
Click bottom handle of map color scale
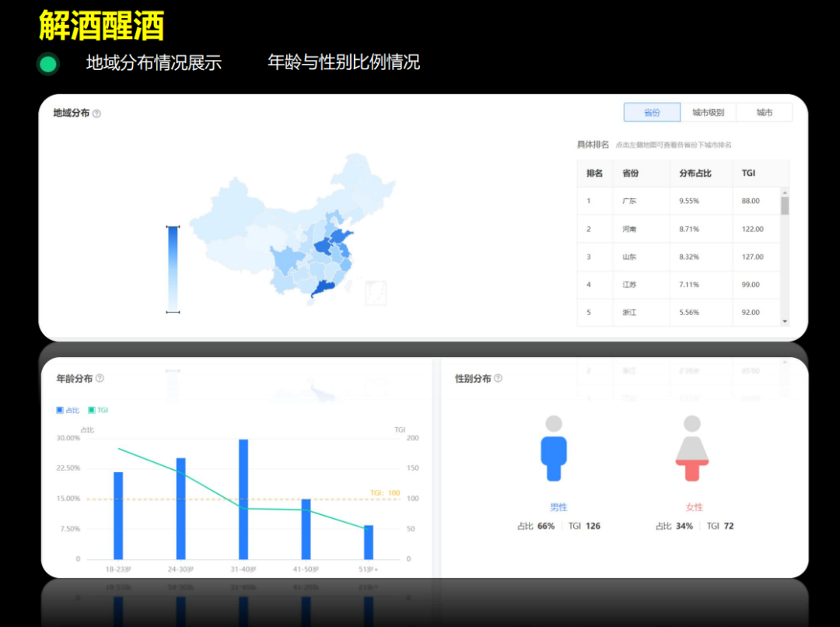[x=173, y=312]
